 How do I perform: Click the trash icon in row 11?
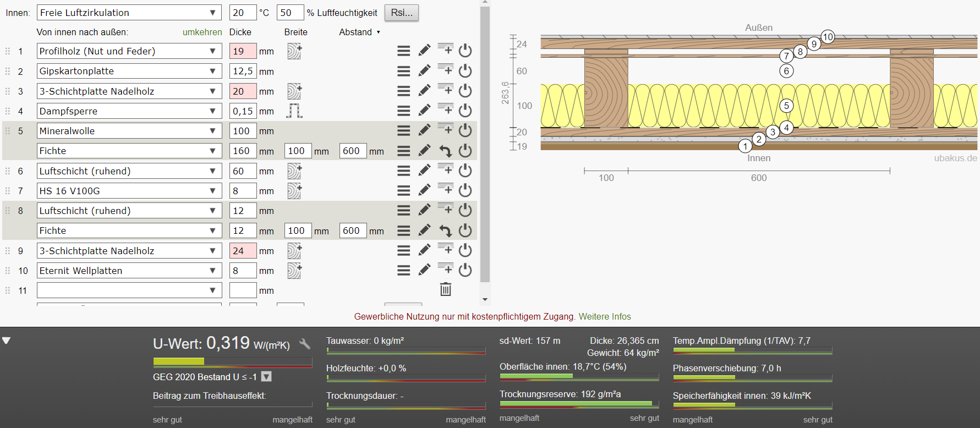coord(446,289)
